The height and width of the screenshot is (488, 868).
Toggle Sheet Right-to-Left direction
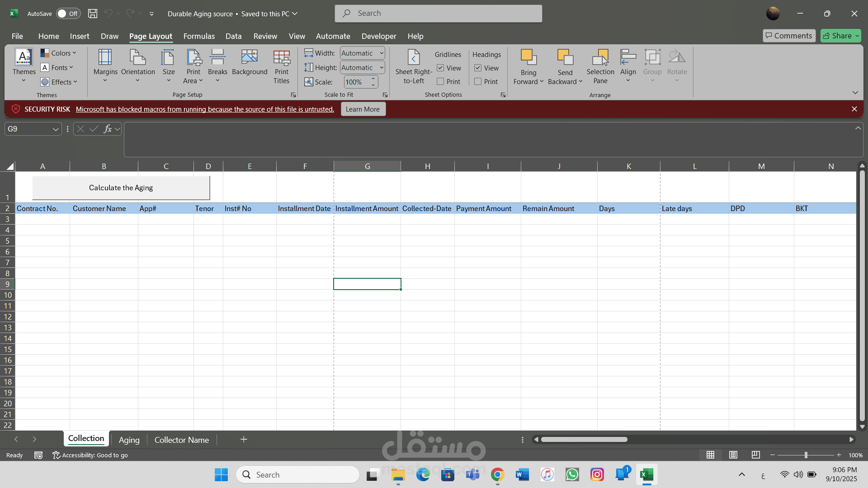click(414, 66)
